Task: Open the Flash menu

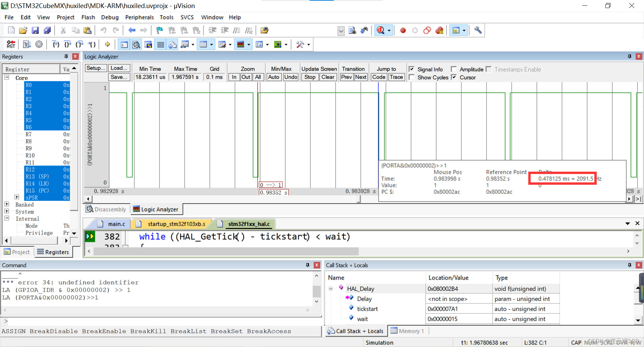Action: [x=88, y=17]
